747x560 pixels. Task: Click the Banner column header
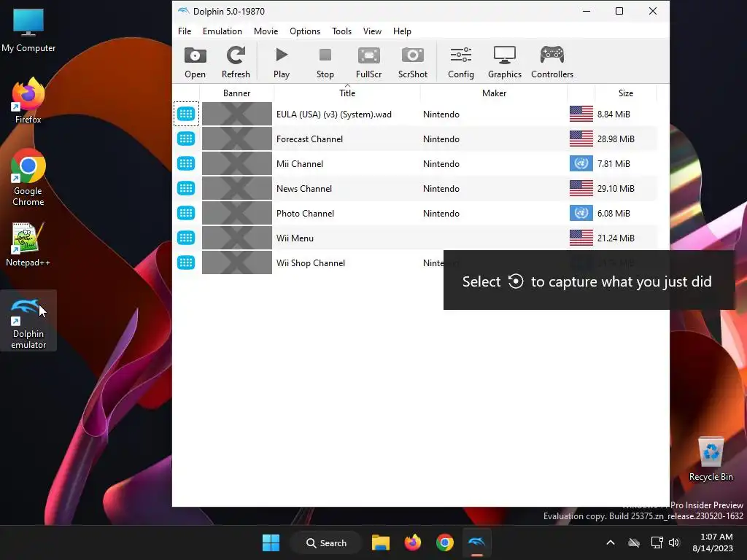pos(237,93)
